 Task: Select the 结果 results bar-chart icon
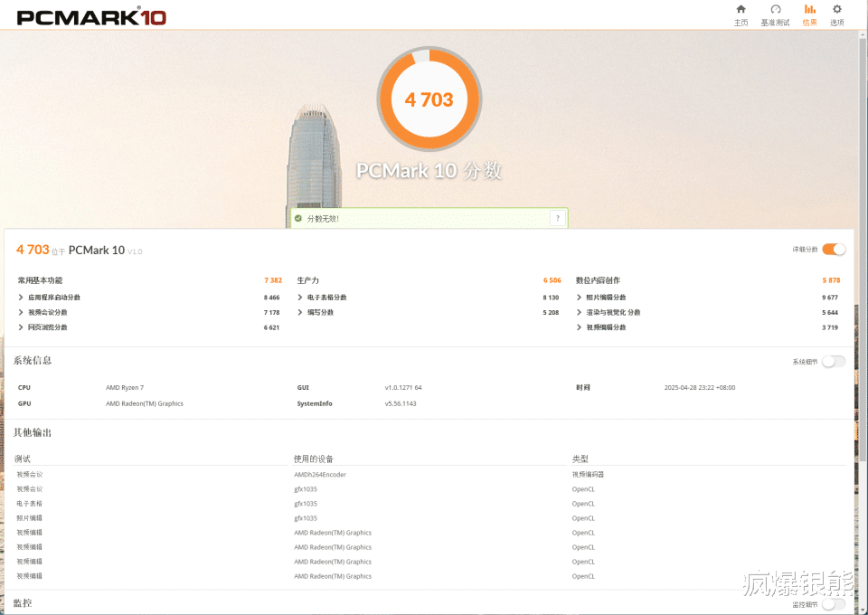tap(810, 9)
